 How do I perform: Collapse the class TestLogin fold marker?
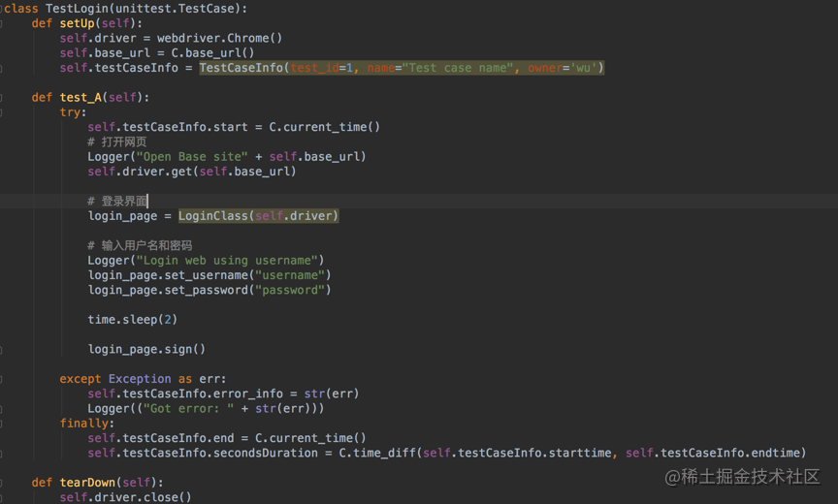tap(1, 9)
